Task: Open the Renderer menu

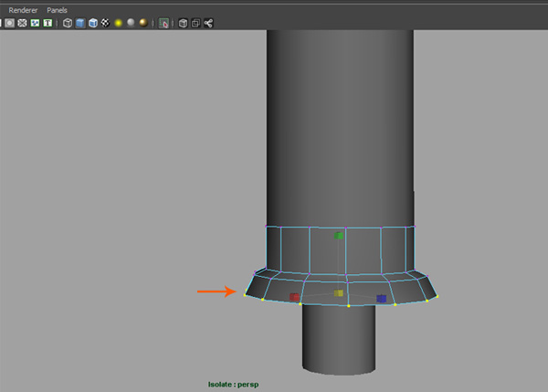Action: tap(23, 9)
